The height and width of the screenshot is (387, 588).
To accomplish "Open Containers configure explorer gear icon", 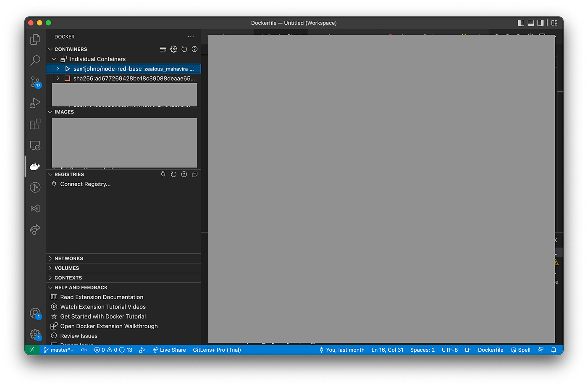I will click(173, 49).
